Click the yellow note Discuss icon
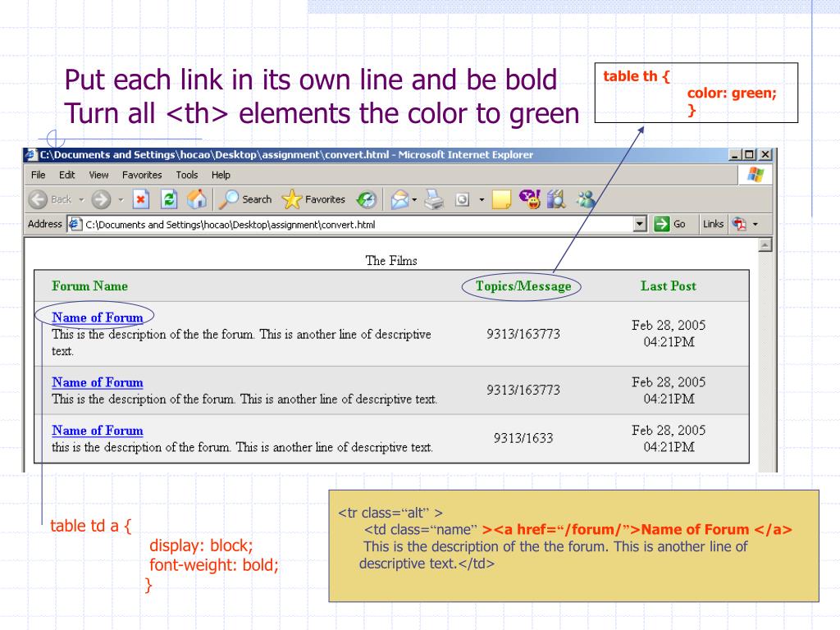The height and width of the screenshot is (630, 840). (x=501, y=199)
